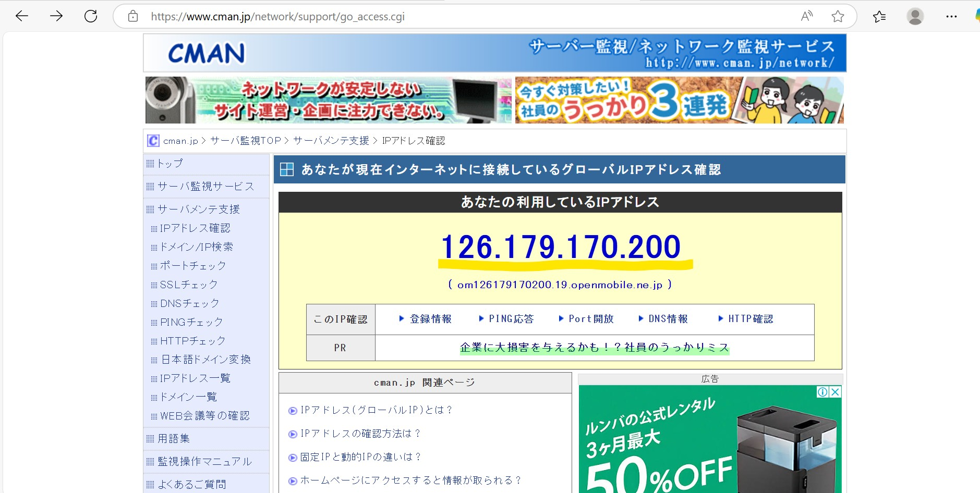This screenshot has width=980, height=493.
Task: Click the 登録情報 link
Action: [x=430, y=319]
